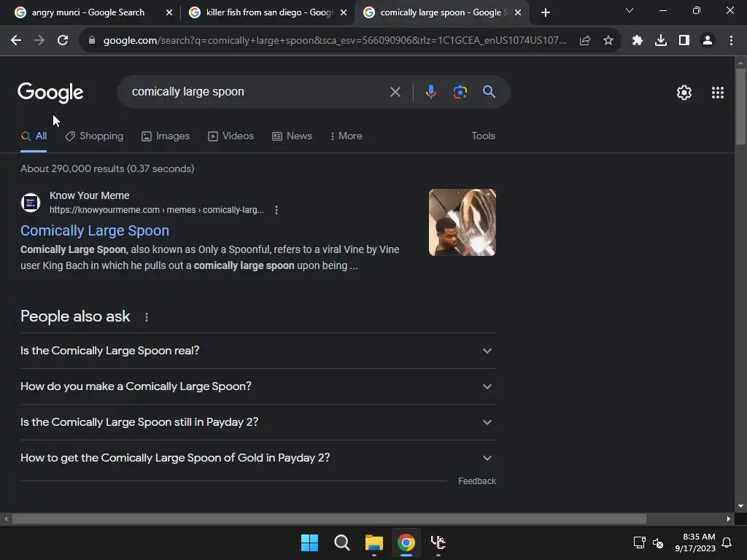Click inside the Google search field
This screenshot has height=560, width=747.
pyautogui.click(x=258, y=92)
